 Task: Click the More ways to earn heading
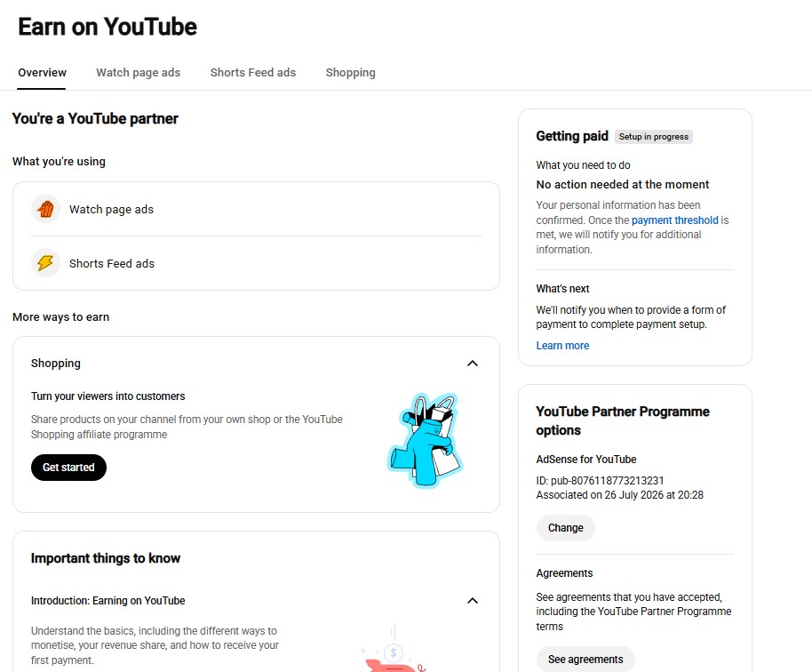(x=60, y=317)
